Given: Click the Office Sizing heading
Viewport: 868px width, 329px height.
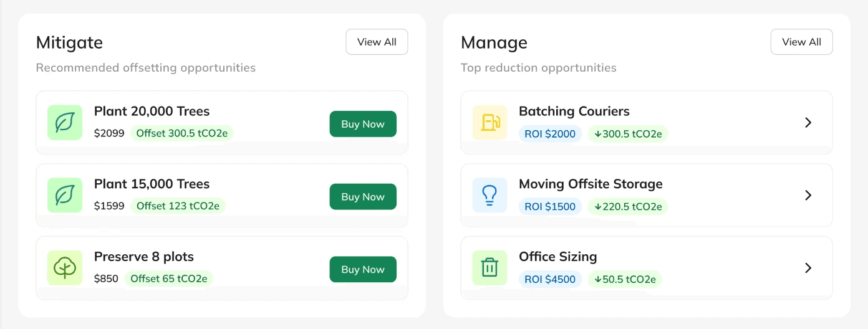Looking at the screenshot, I should pyautogui.click(x=557, y=257).
